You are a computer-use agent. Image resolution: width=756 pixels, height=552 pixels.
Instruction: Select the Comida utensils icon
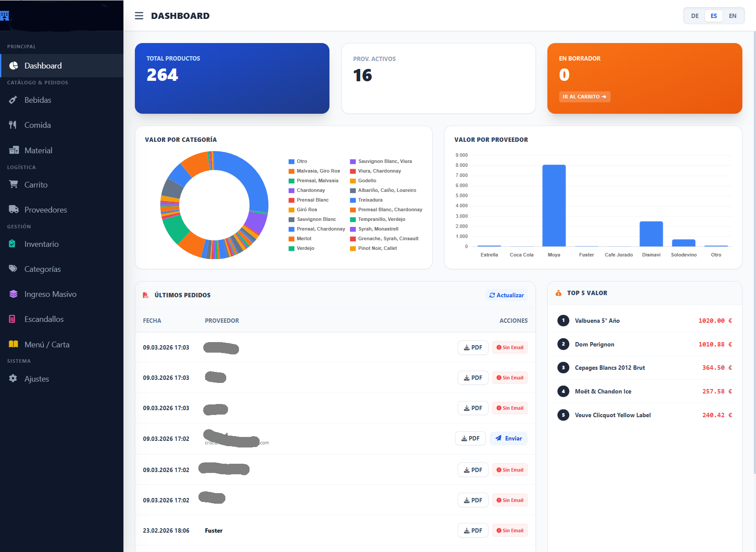(13, 125)
